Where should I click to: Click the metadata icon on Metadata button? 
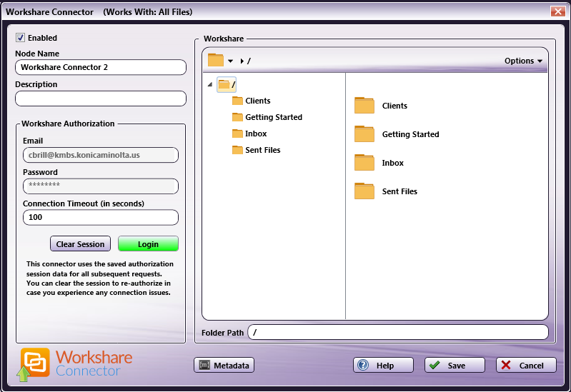[x=204, y=365]
